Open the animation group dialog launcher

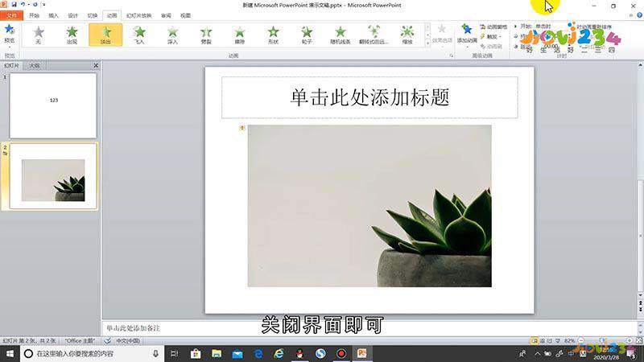click(x=452, y=56)
